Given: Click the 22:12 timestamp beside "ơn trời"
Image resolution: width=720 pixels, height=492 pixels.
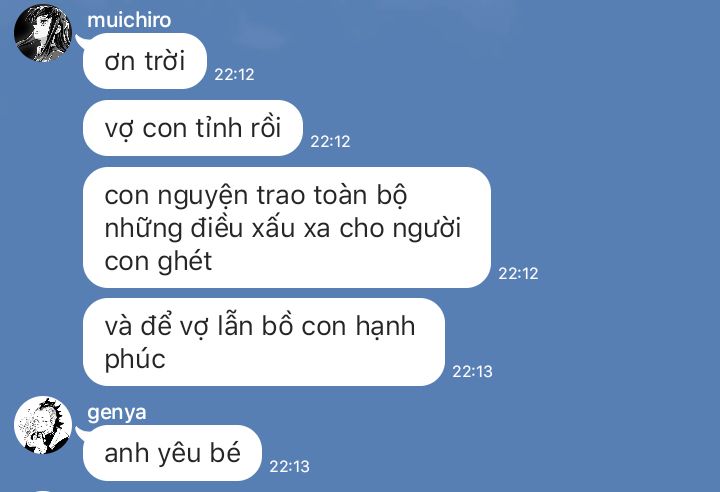Looking at the screenshot, I should [234, 74].
